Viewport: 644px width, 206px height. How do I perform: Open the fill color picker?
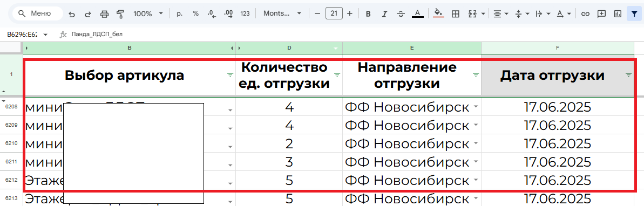438,13
